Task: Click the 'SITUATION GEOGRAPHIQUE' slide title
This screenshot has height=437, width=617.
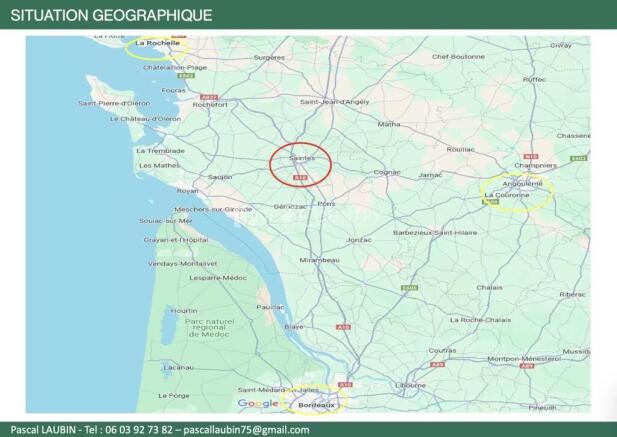Action: [x=111, y=15]
